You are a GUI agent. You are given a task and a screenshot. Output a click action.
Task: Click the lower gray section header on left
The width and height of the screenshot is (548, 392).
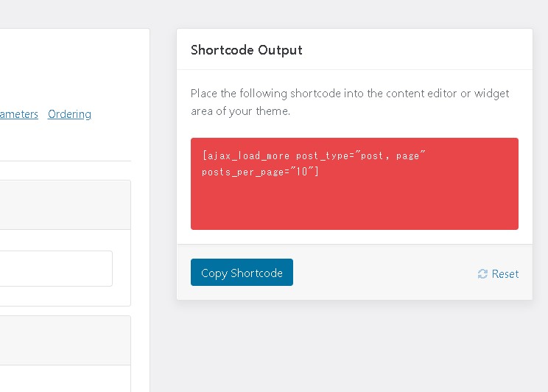65,340
